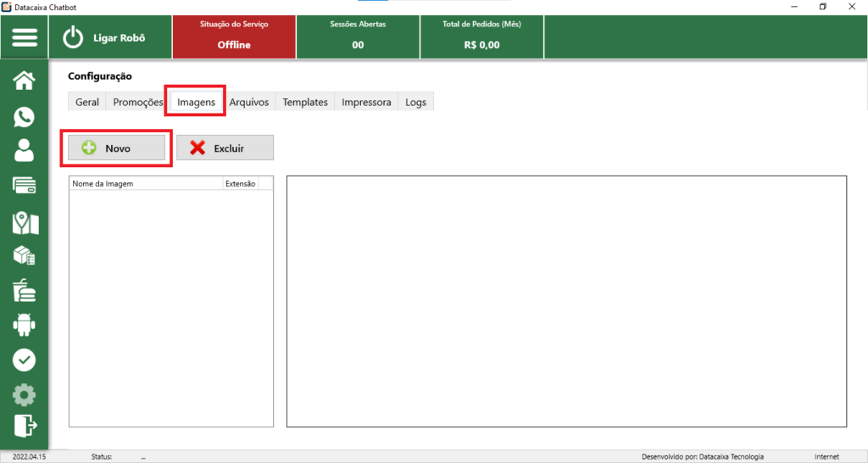Open the WhatsApp section in sidebar
This screenshot has height=463, width=868.
pos(25,117)
